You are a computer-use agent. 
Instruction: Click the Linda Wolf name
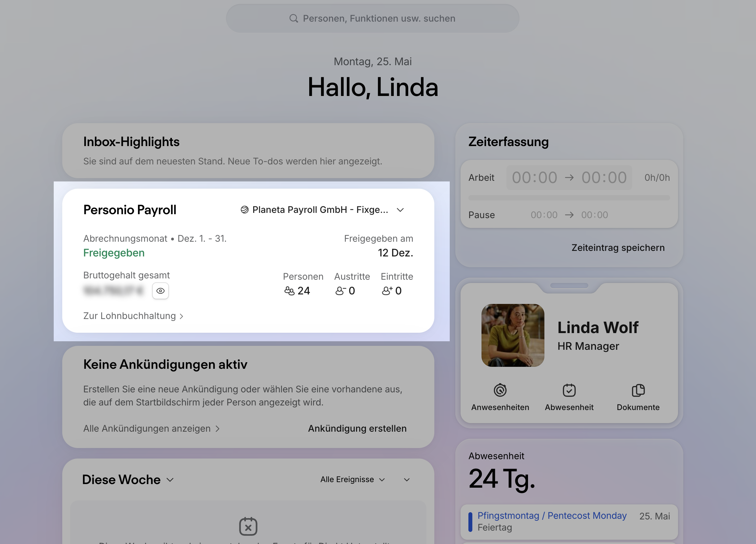click(598, 327)
